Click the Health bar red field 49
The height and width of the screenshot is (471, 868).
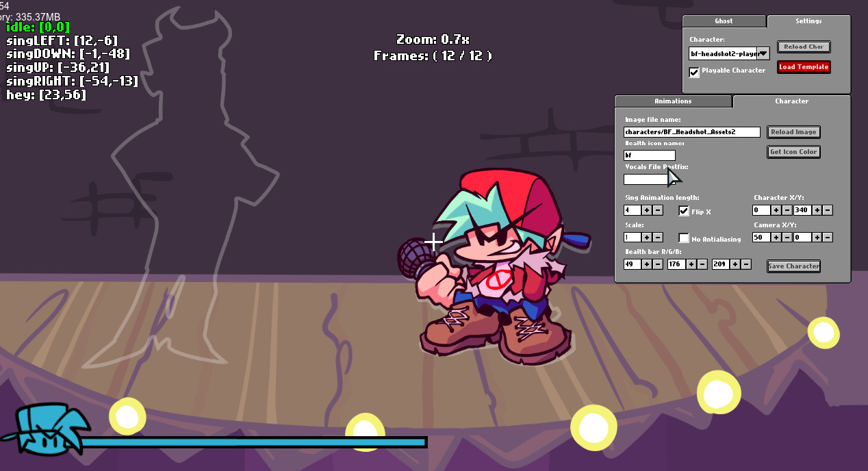click(x=633, y=264)
